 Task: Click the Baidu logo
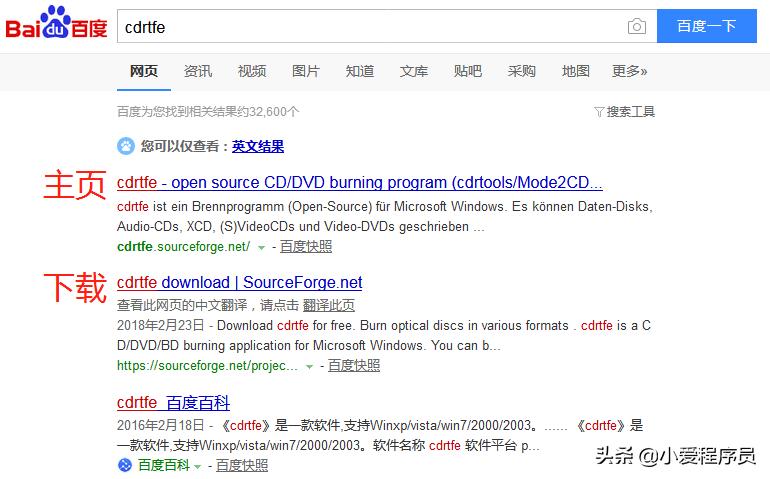[56, 23]
